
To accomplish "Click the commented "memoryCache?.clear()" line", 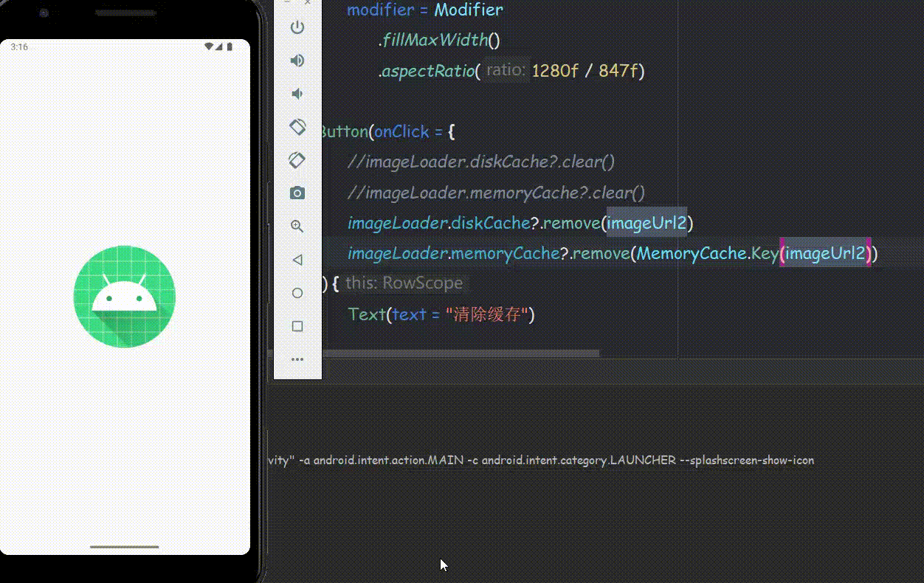I will [x=496, y=193].
